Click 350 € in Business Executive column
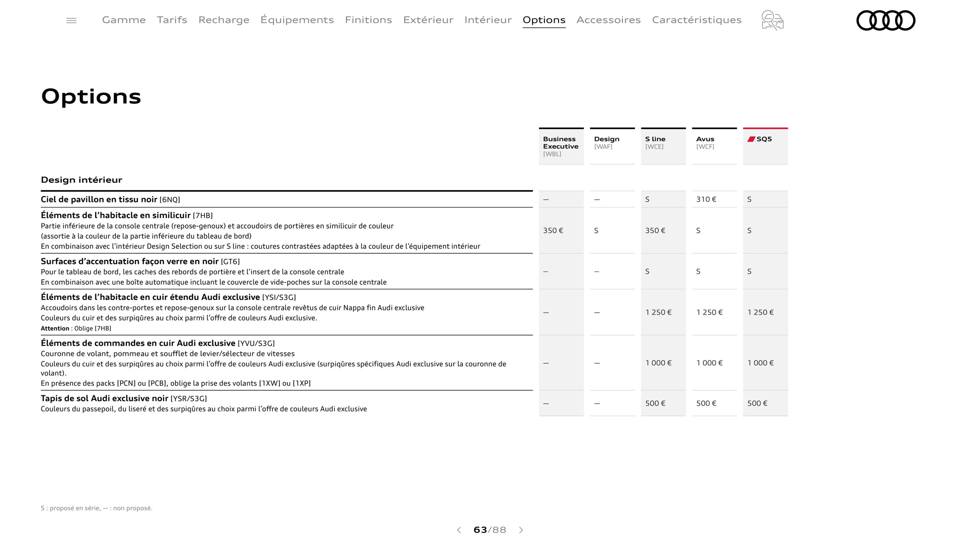This screenshot has height=551, width=980. point(561,231)
